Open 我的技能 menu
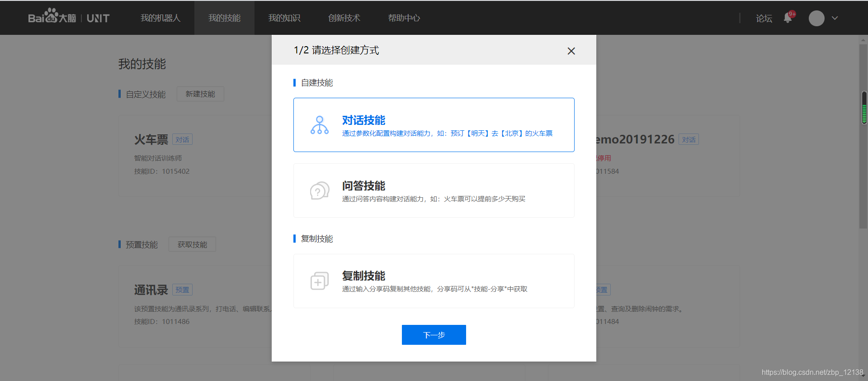This screenshot has width=868, height=381. pyautogui.click(x=224, y=18)
